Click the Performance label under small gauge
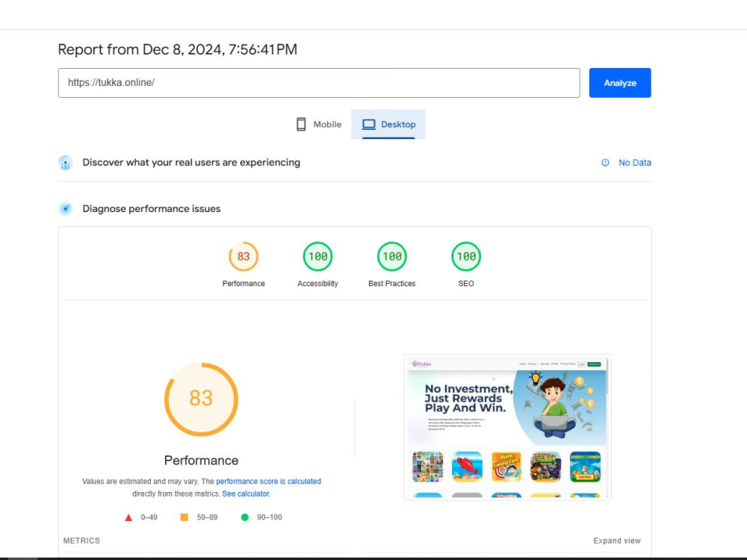This screenshot has height=560, width=747. point(244,283)
